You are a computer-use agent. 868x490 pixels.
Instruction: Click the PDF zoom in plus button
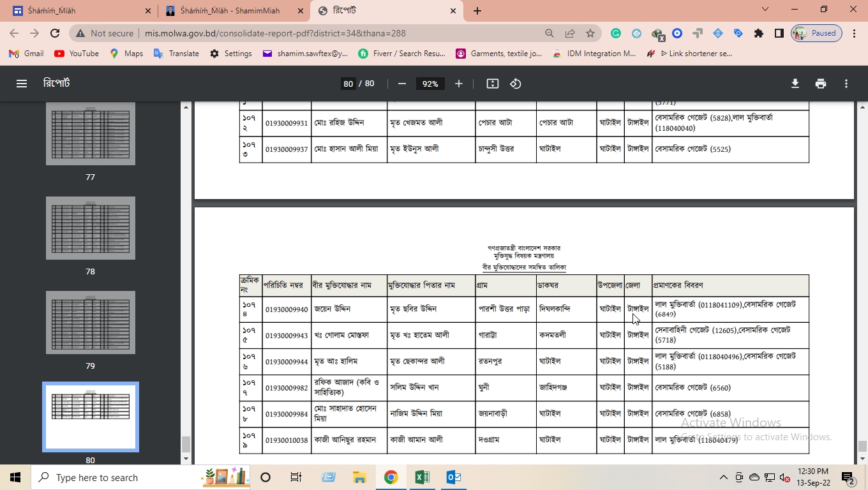coord(458,84)
